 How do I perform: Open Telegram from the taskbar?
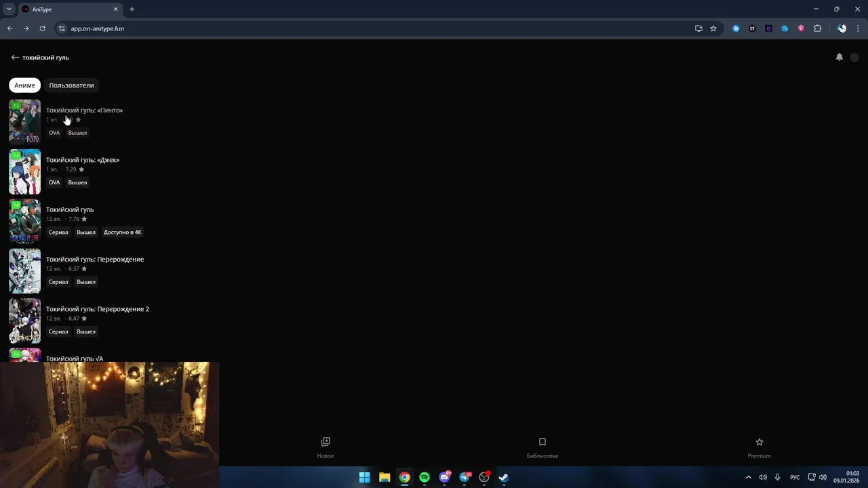pos(465,477)
